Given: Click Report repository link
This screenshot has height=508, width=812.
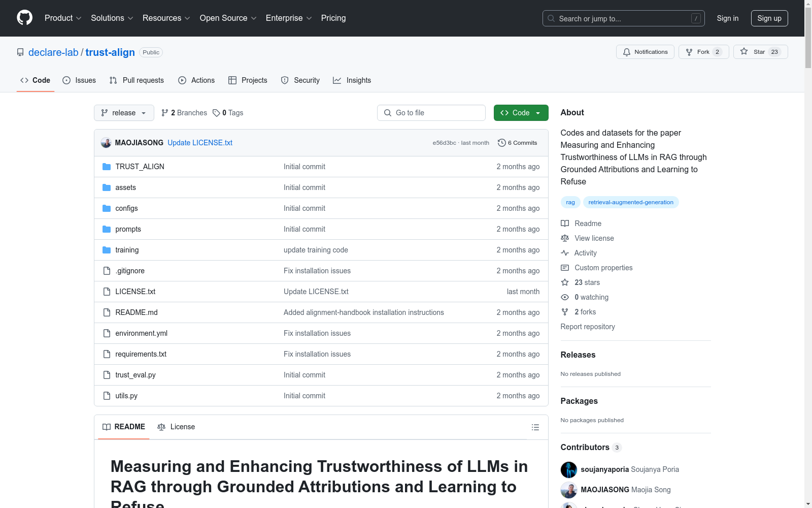Looking at the screenshot, I should point(588,327).
